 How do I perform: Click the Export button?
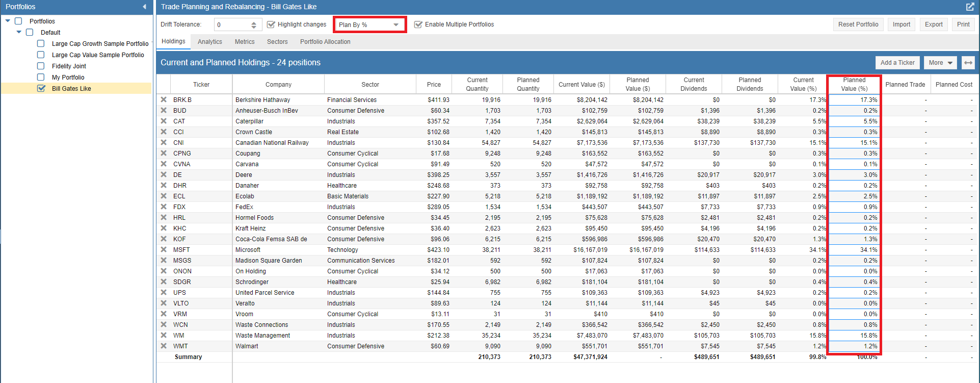934,24
